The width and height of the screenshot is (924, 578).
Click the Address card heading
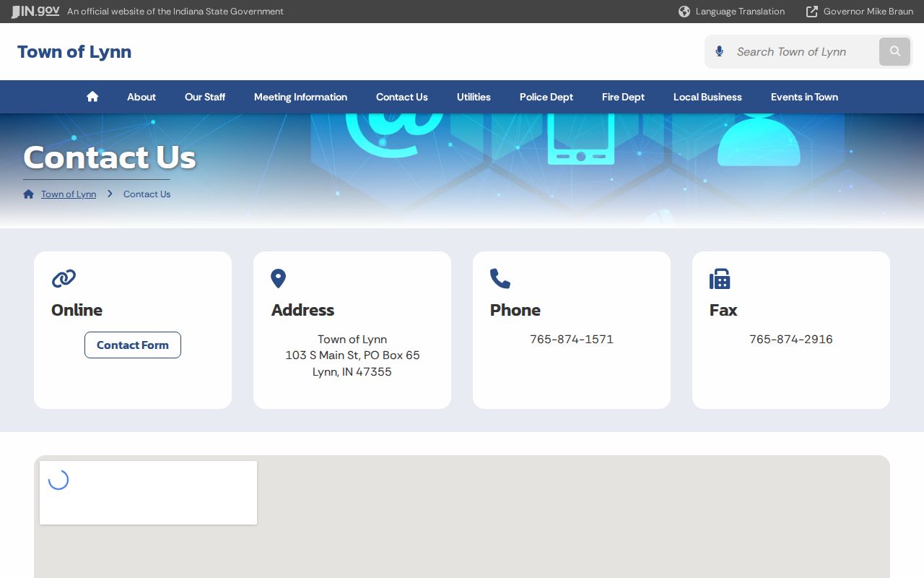[x=302, y=310]
